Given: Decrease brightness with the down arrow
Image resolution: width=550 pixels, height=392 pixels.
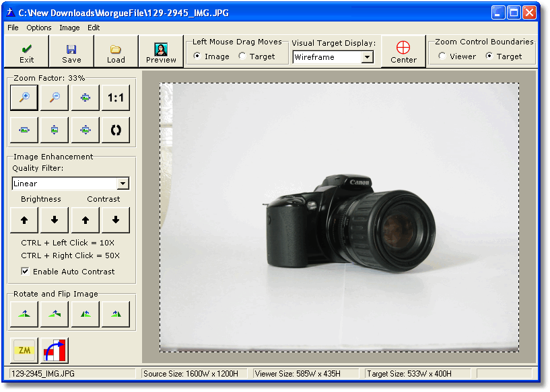Looking at the screenshot, I should coord(55,220).
